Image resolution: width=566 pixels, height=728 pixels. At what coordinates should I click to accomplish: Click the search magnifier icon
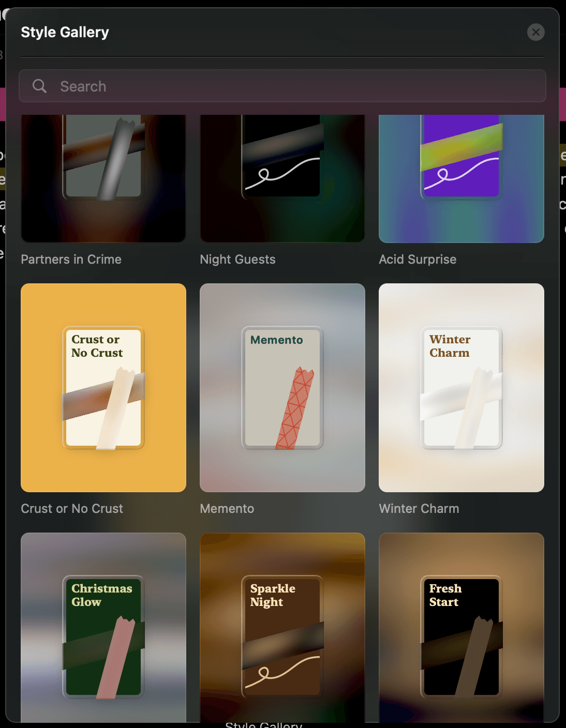click(39, 86)
